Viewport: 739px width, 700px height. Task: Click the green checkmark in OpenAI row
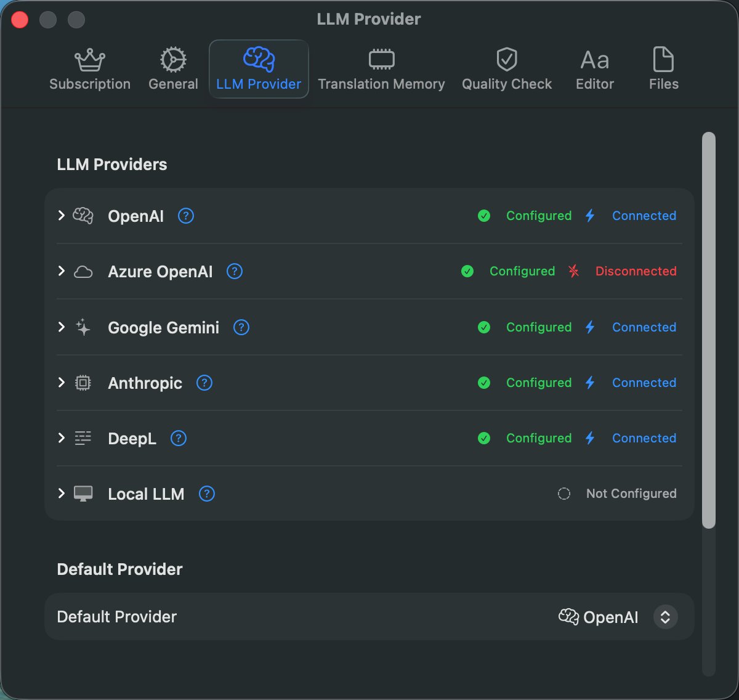coord(484,216)
